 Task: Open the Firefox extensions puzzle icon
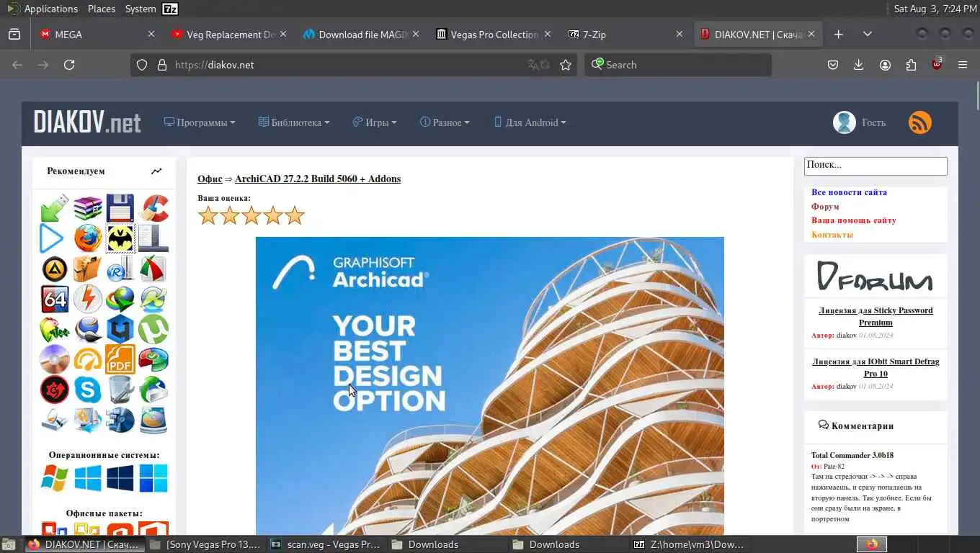911,65
